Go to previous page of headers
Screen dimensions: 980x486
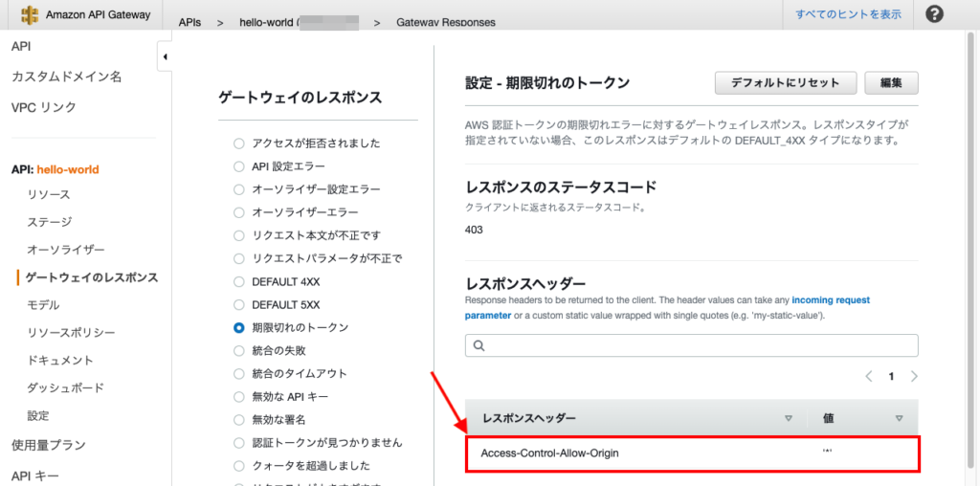(869, 376)
